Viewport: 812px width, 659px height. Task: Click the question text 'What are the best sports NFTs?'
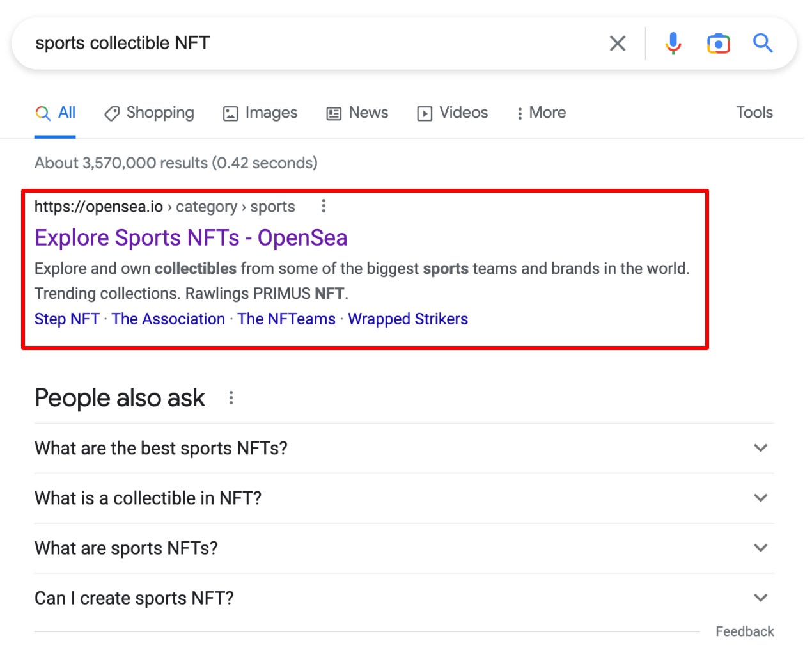pos(161,448)
